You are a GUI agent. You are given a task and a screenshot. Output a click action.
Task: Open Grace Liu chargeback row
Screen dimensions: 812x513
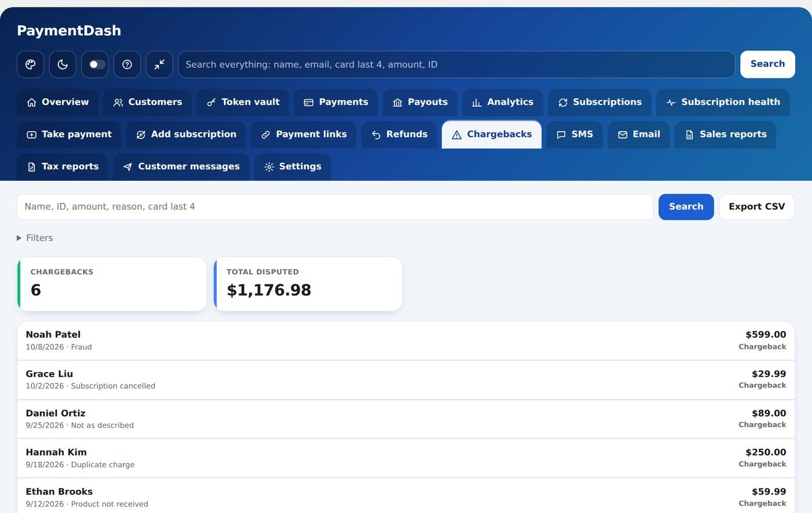[406, 380]
